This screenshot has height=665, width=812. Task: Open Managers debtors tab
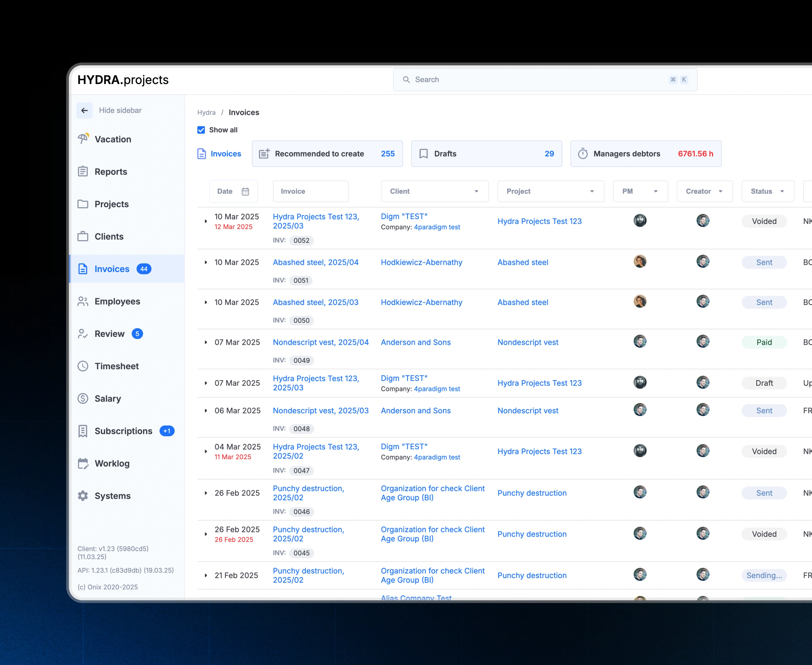646,154
